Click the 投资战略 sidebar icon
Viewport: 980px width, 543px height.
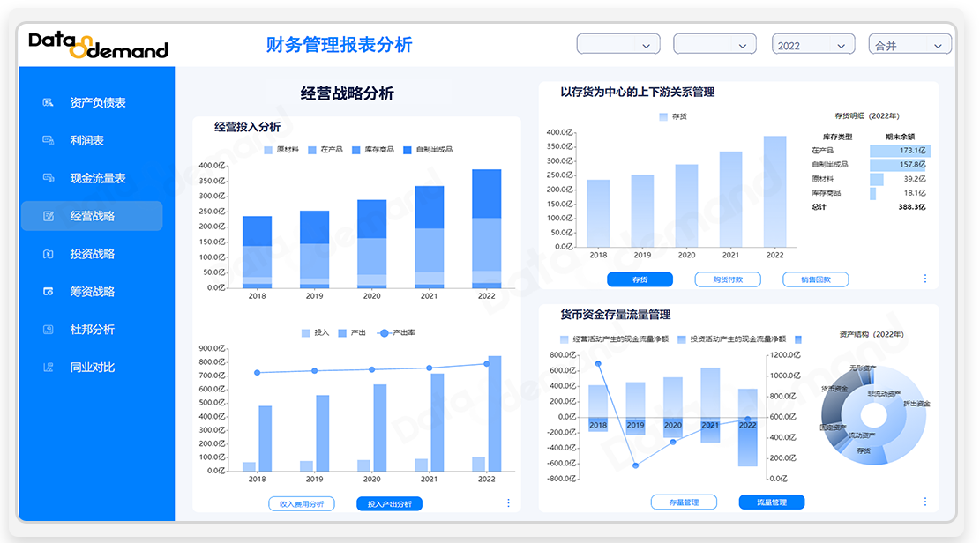[49, 254]
